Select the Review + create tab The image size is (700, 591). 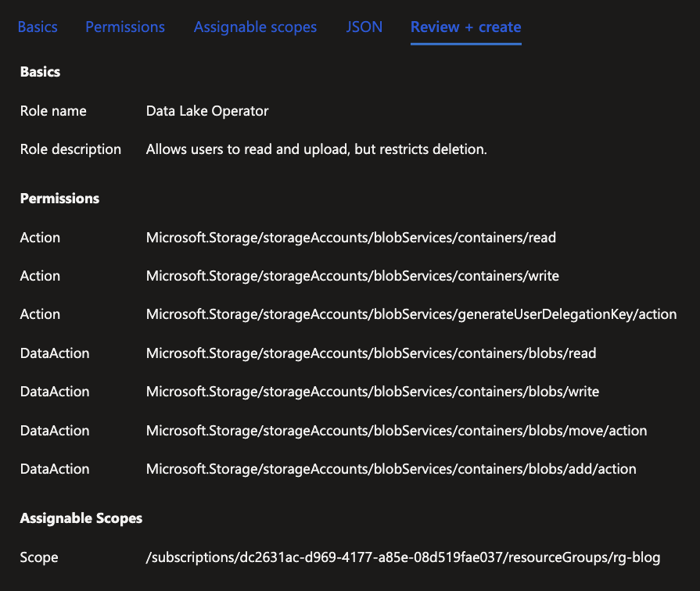click(465, 27)
